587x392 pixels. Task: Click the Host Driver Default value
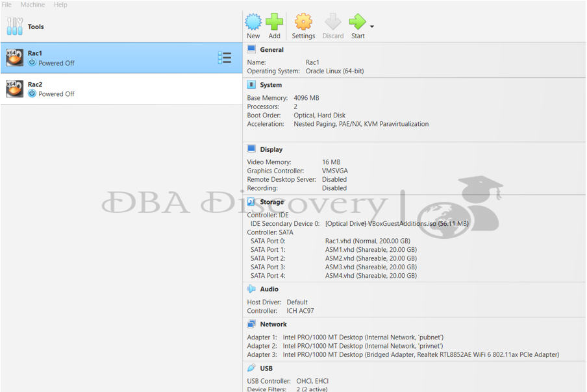297,302
